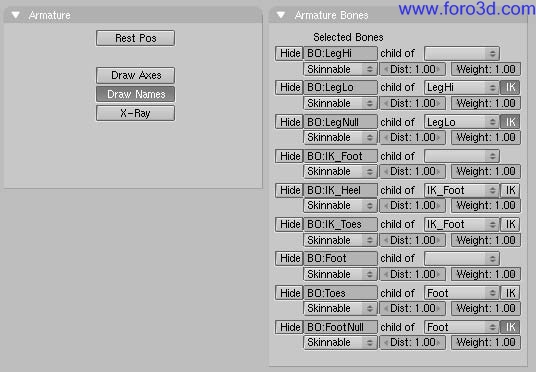Hide the LegHi bone
The image size is (536, 372).
tap(289, 54)
